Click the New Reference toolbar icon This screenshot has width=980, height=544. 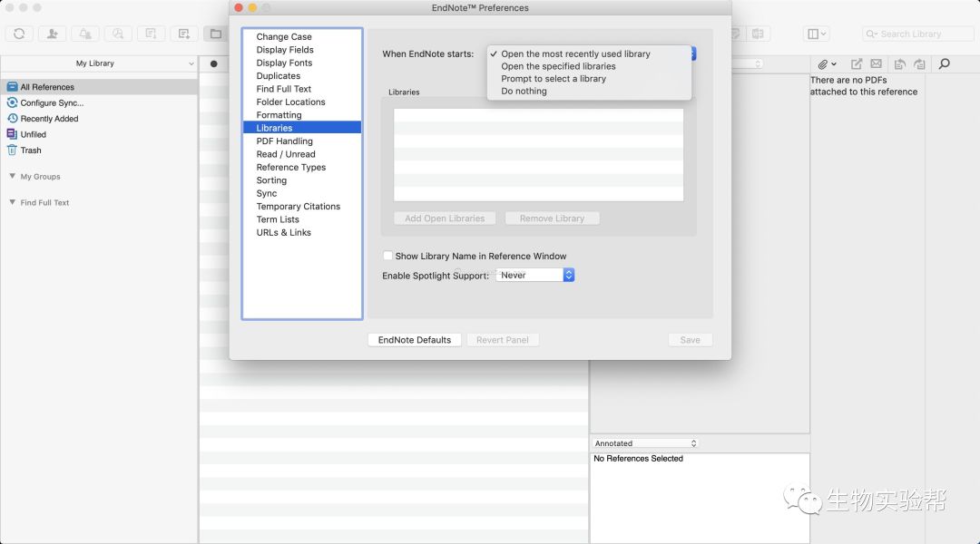[x=184, y=34]
